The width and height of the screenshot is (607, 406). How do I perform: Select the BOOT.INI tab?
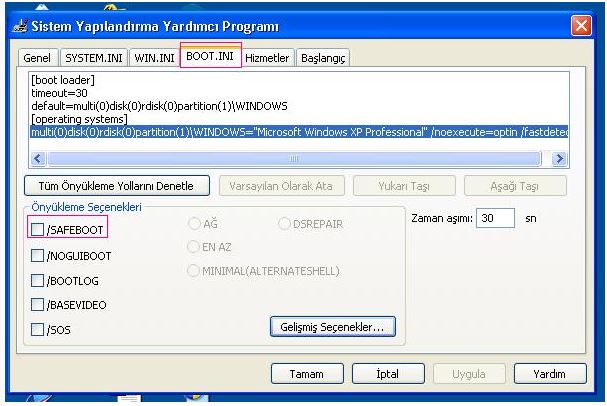[210, 56]
